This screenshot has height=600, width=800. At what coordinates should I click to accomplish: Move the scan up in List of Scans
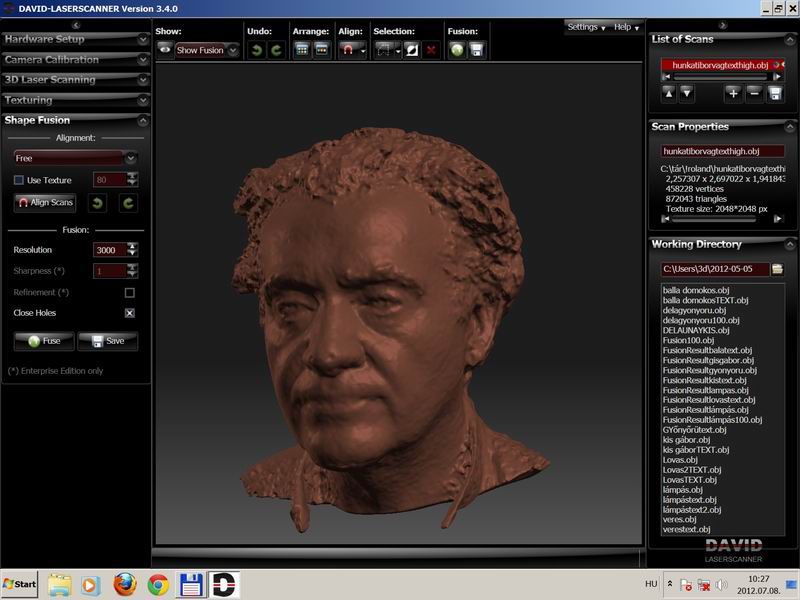coord(669,93)
